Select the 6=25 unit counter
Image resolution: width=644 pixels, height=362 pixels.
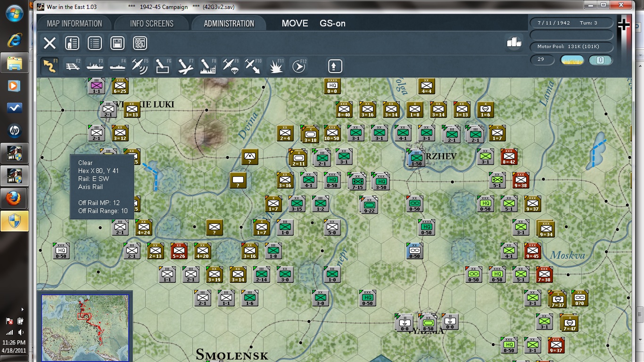pos(120,86)
